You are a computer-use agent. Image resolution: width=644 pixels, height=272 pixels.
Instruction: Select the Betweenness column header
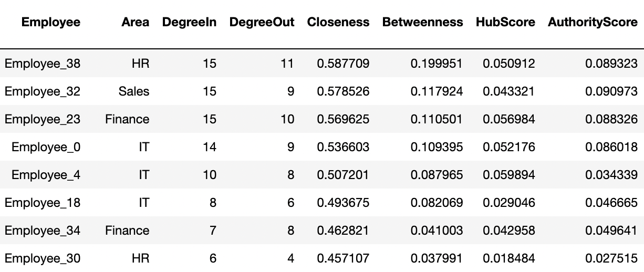pyautogui.click(x=423, y=22)
